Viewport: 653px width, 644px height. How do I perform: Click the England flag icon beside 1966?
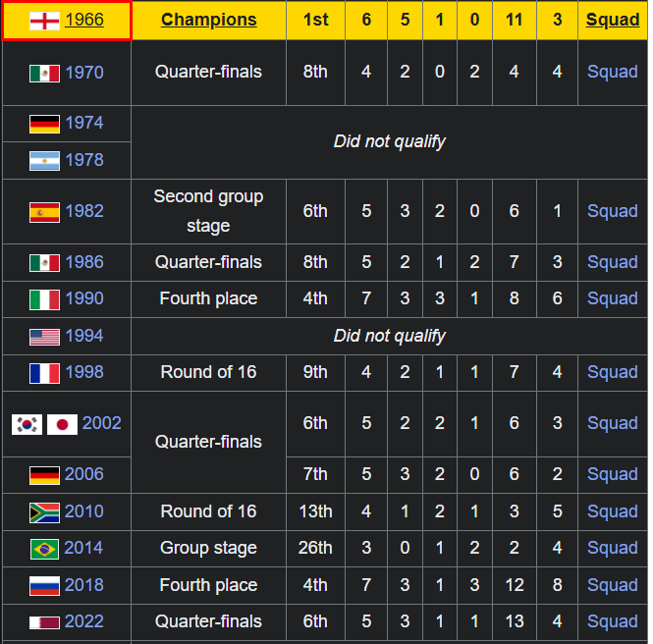click(44, 21)
